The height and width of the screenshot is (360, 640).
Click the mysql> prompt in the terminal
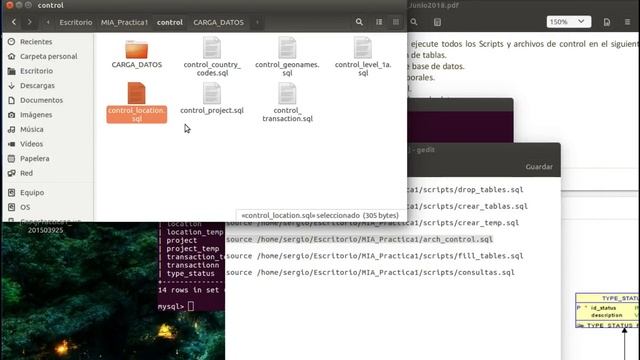pos(171,307)
